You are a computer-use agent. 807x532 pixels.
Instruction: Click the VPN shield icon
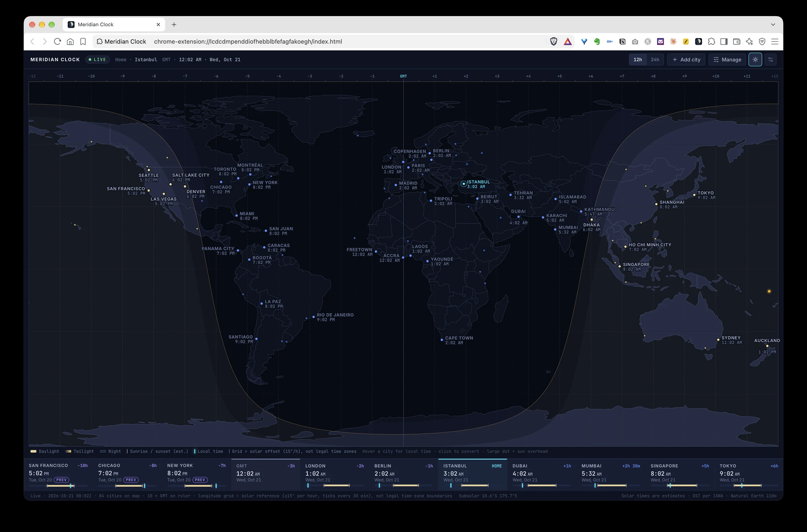pos(762,41)
